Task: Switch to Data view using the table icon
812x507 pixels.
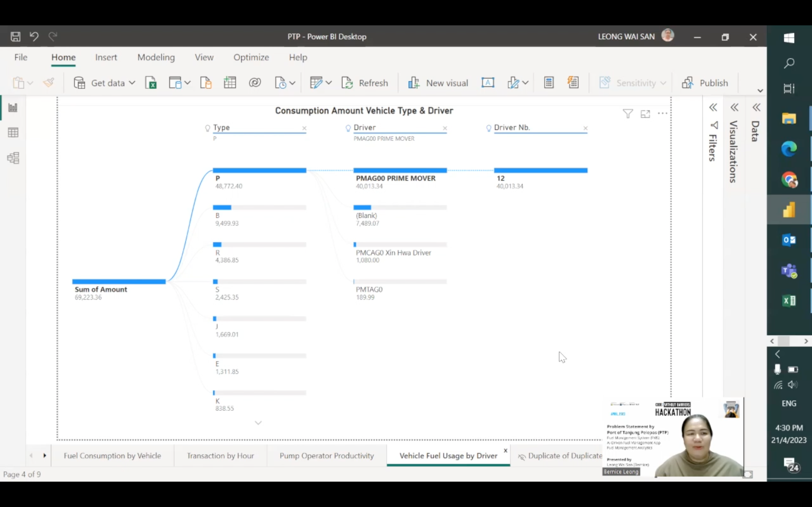Action: pyautogui.click(x=13, y=132)
